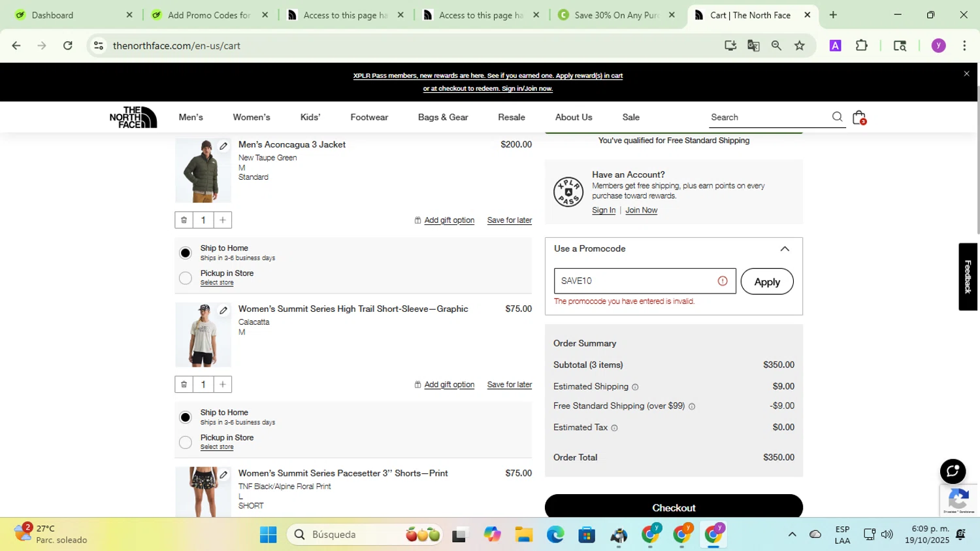Open the browser zoom magnifier icon
Viewport: 980px width, 551px height.
tap(776, 46)
